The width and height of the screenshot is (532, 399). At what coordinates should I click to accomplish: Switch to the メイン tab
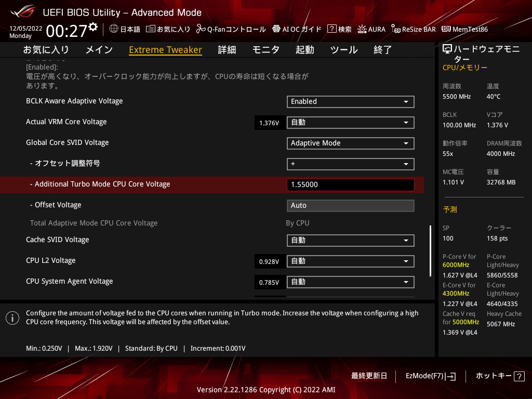click(99, 50)
